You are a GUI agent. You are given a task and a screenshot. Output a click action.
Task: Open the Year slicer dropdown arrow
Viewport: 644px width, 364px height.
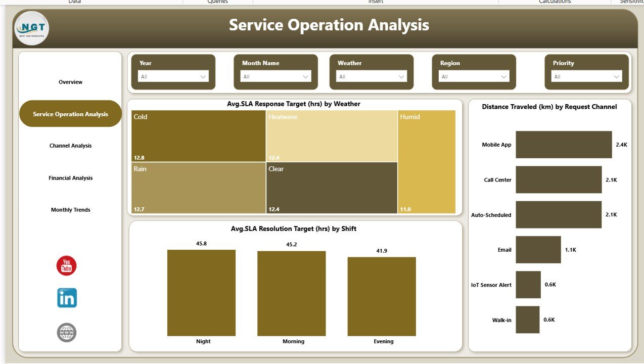[203, 76]
